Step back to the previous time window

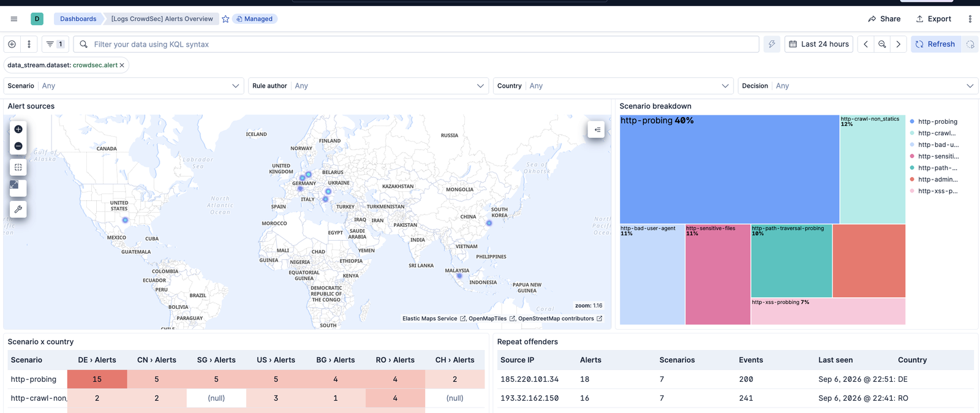(865, 44)
